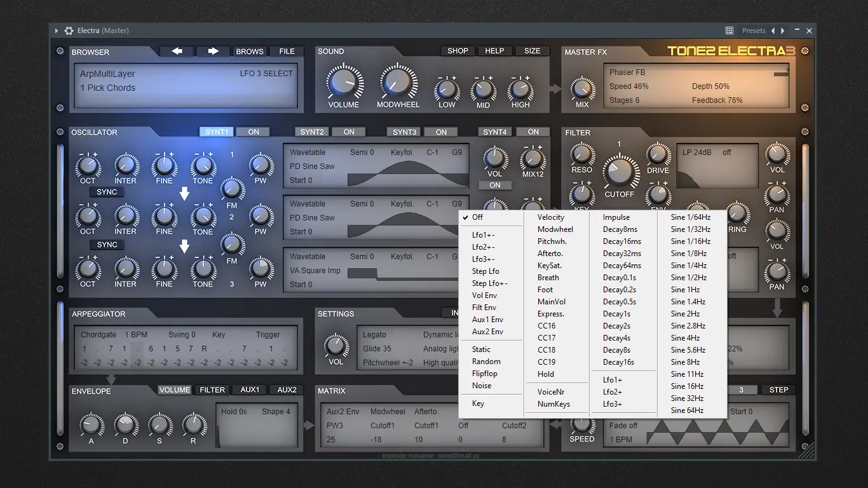Click the resize grip in plugin corner
Image resolution: width=868 pixels, height=488 pixels.
tap(806, 451)
